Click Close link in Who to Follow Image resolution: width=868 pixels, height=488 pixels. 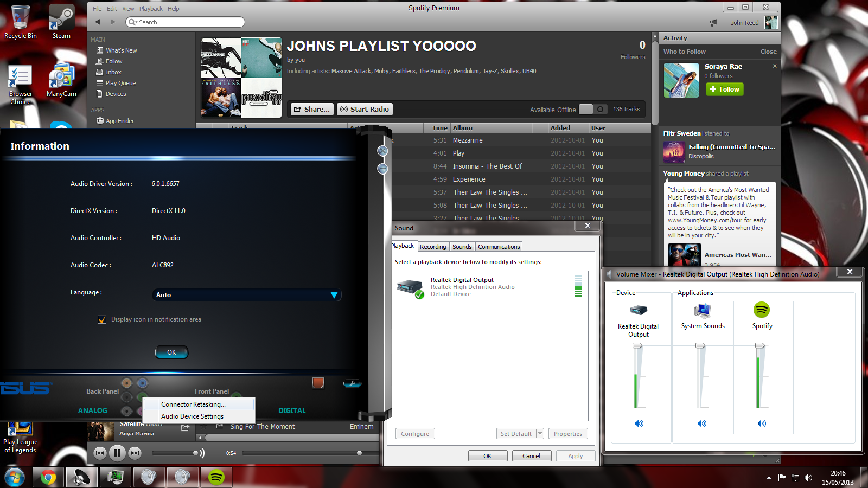click(768, 52)
